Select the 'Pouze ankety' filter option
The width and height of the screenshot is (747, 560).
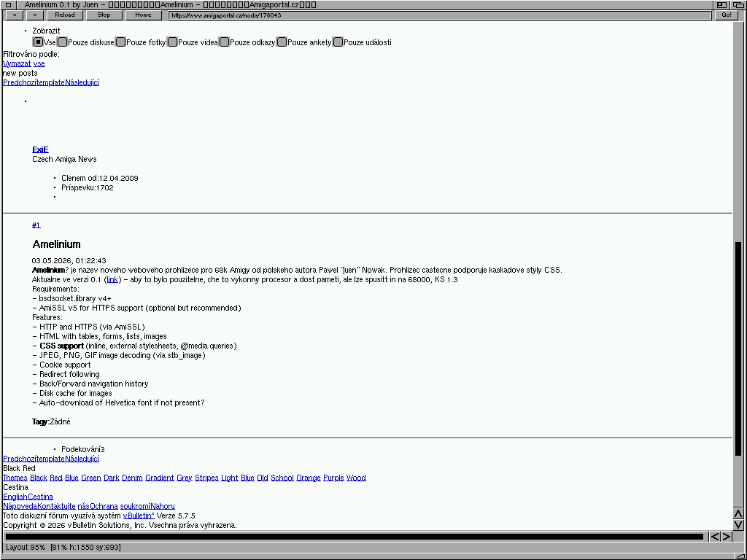tap(282, 42)
